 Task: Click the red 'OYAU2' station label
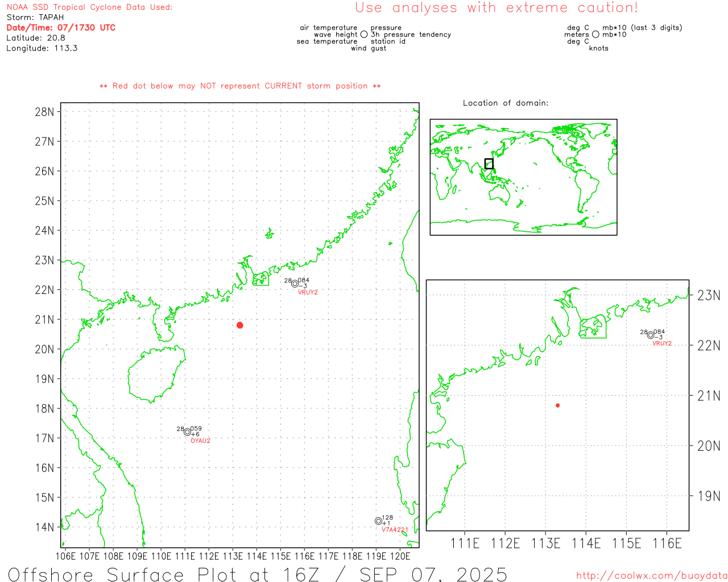click(x=200, y=441)
